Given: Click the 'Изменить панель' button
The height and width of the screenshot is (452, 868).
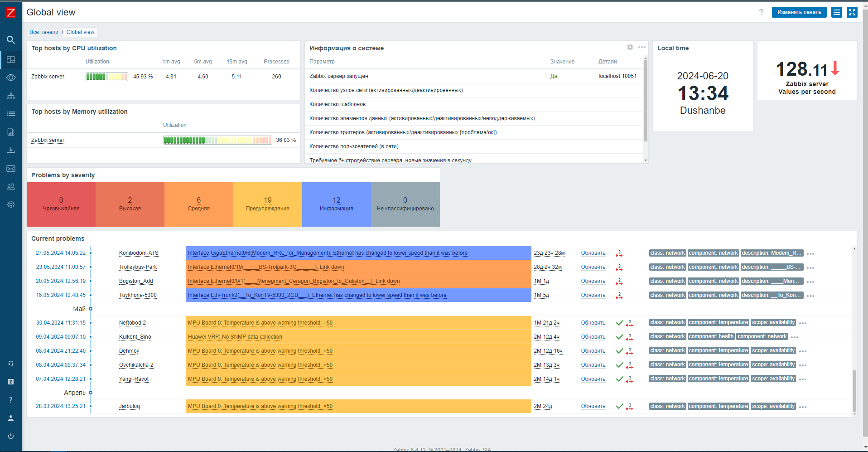Looking at the screenshot, I should tap(799, 12).
